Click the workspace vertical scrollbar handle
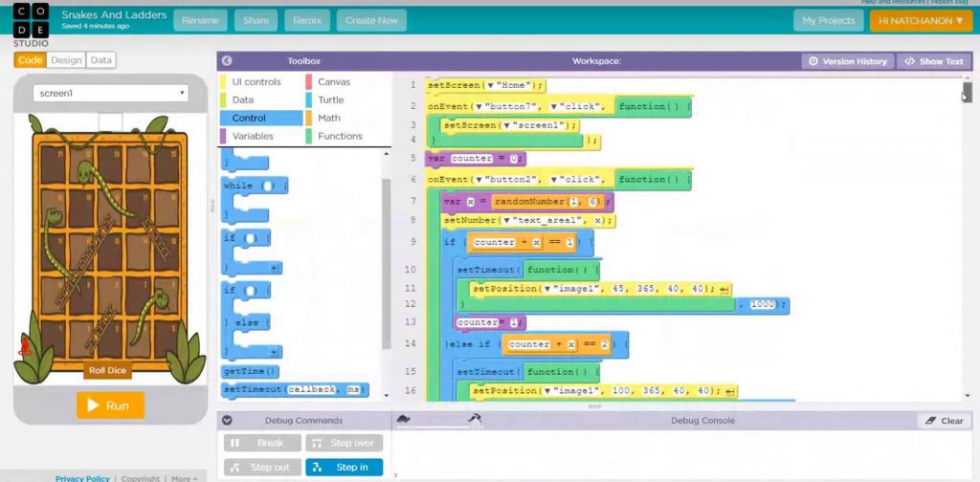Viewport: 980px width, 482px height. (x=967, y=92)
